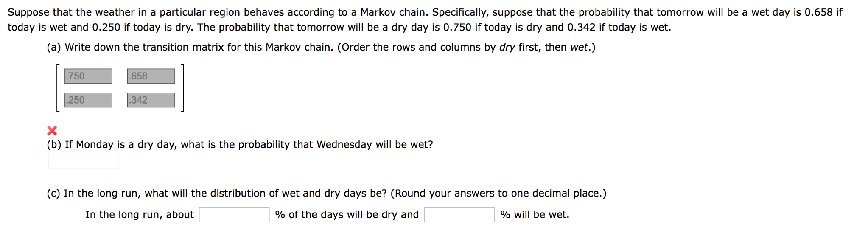
Task: Click the matrix cell with .250
Action: point(88,100)
